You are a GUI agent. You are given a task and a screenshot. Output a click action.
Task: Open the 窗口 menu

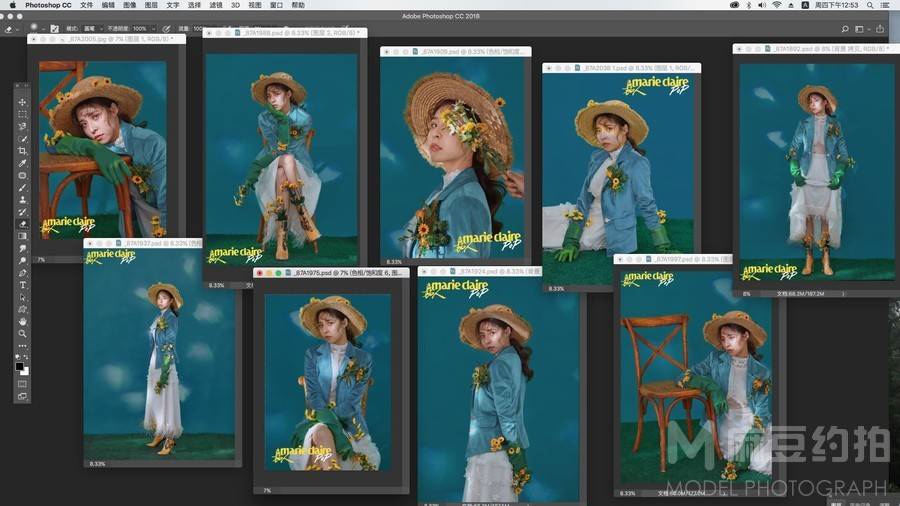click(x=276, y=5)
